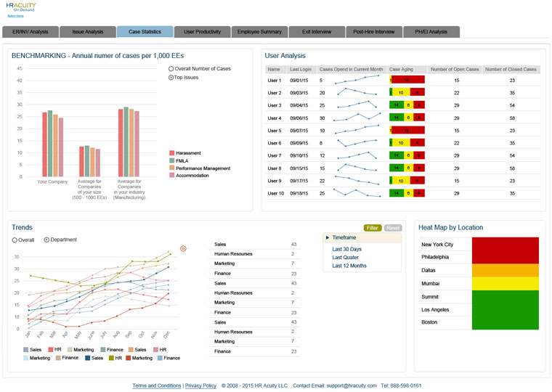Screen dimensions: 552x392
Task: Sort by the Last Login column header
Action: tap(301, 69)
